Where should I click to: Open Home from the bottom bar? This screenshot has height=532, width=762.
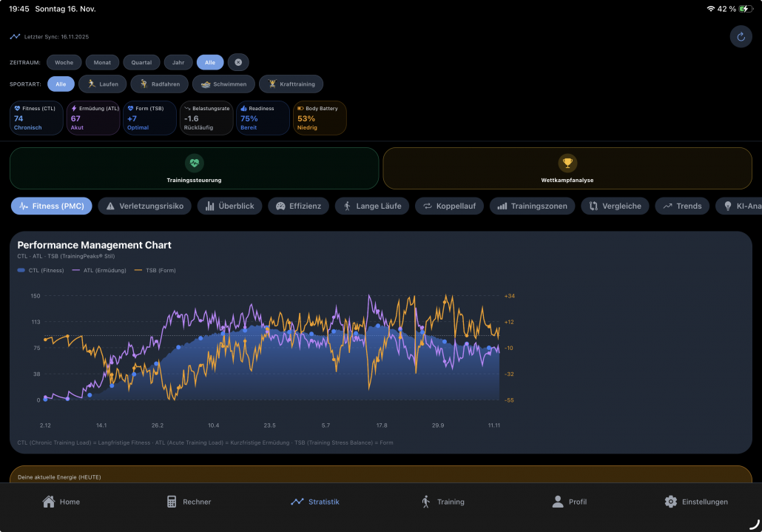(x=61, y=502)
